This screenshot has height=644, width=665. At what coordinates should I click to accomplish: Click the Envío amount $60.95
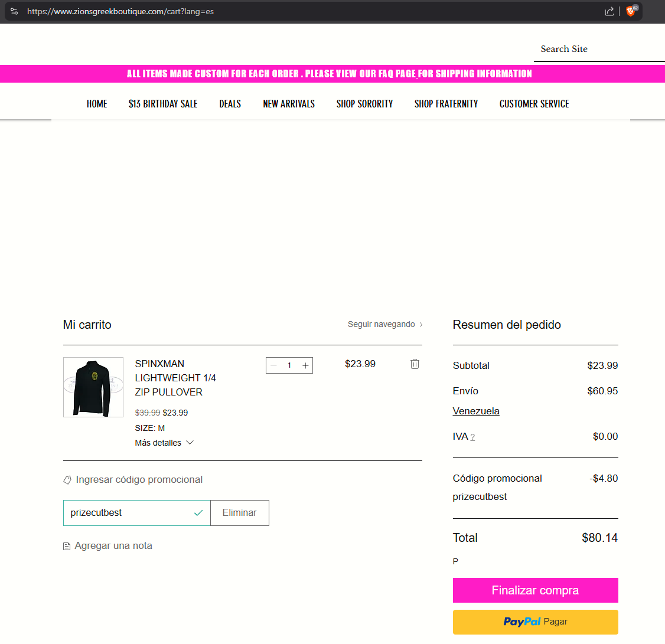[x=602, y=391]
